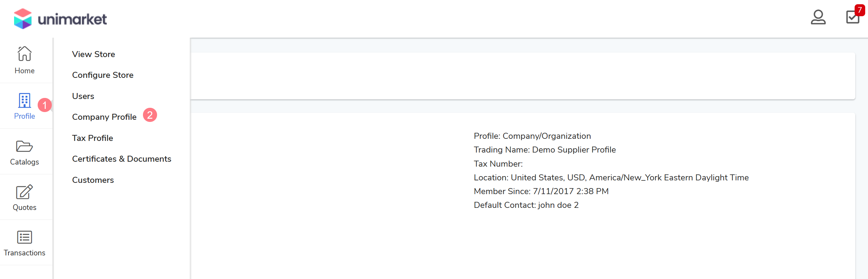The height and width of the screenshot is (279, 868).
Task: Choose Company Profile in the submenu
Action: coord(104,117)
